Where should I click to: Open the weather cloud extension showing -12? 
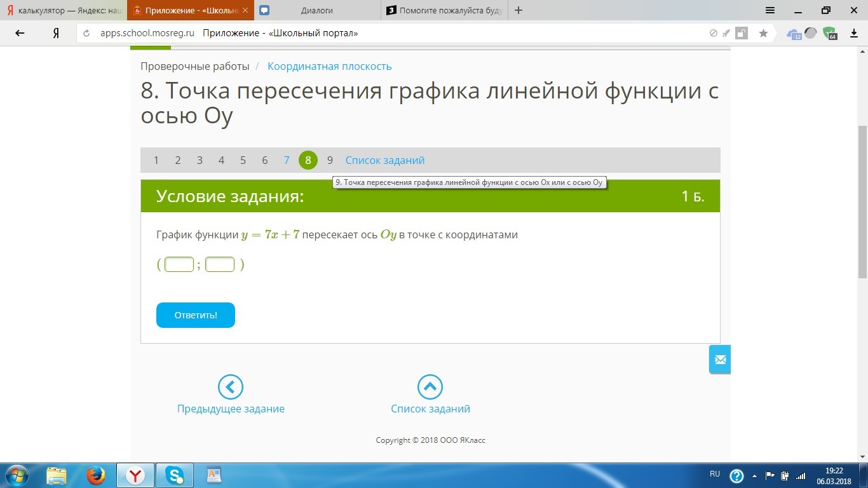[x=794, y=34]
